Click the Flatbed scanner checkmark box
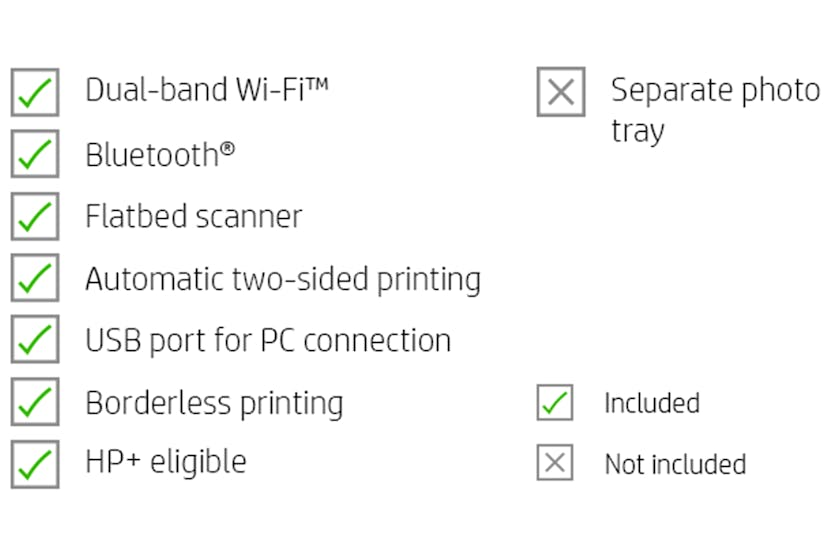 click(35, 216)
